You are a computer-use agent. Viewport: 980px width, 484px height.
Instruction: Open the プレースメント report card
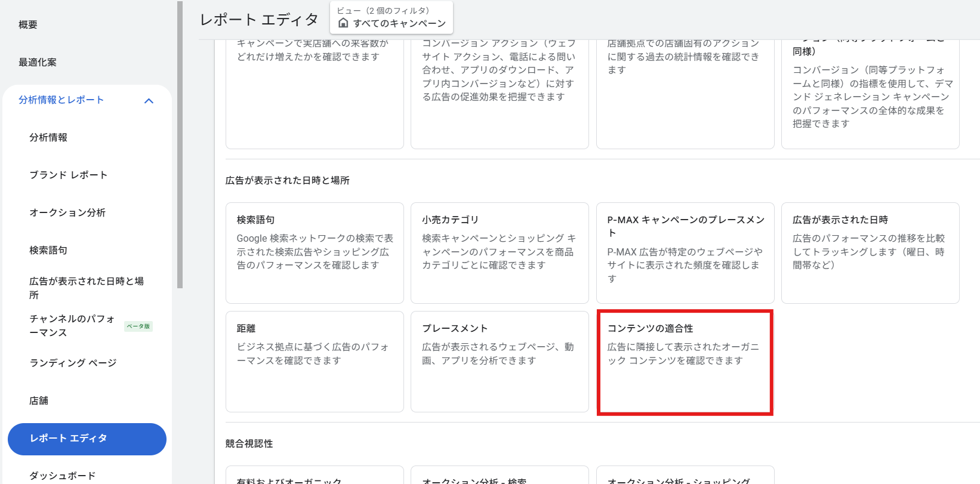pos(500,362)
